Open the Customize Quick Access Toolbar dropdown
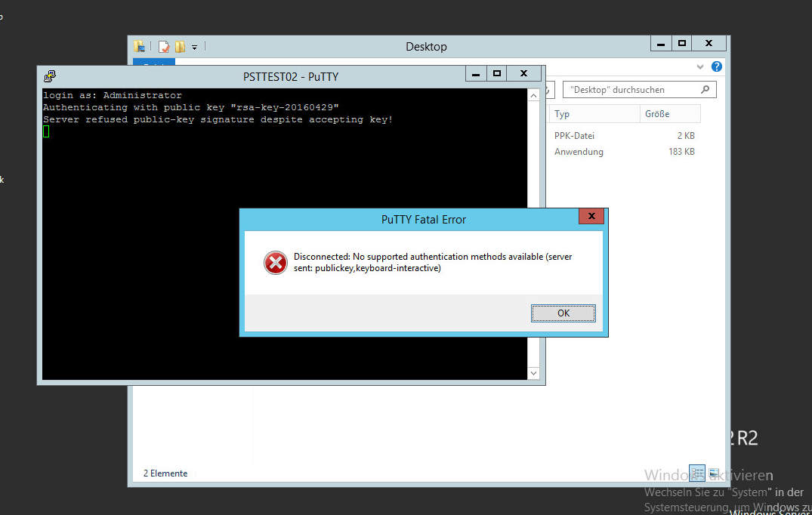The image size is (812, 515). tap(194, 47)
